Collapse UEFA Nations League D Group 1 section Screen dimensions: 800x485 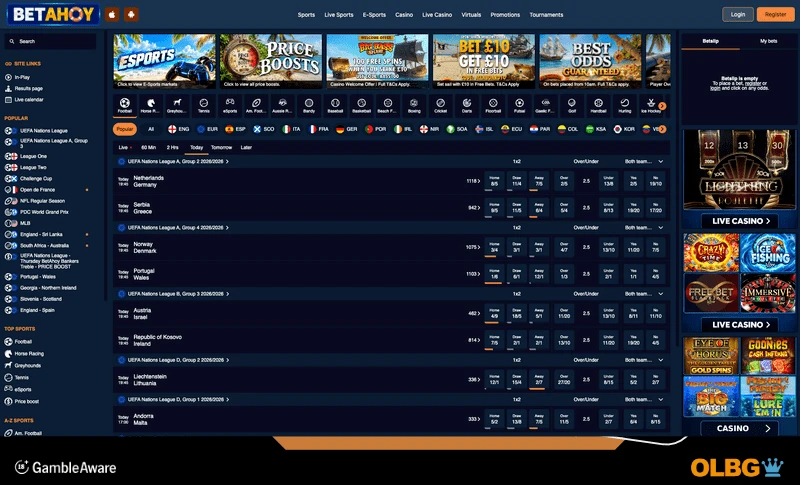[x=661, y=400]
